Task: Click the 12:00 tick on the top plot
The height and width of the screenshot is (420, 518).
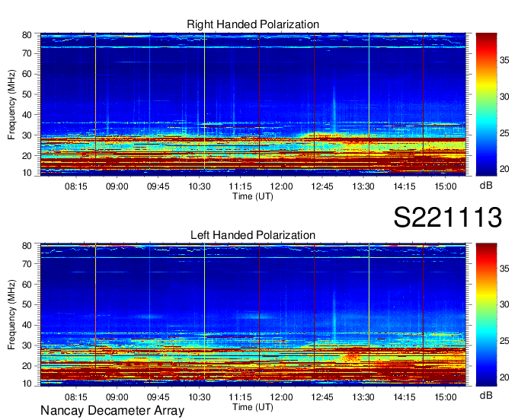Action: (281, 186)
